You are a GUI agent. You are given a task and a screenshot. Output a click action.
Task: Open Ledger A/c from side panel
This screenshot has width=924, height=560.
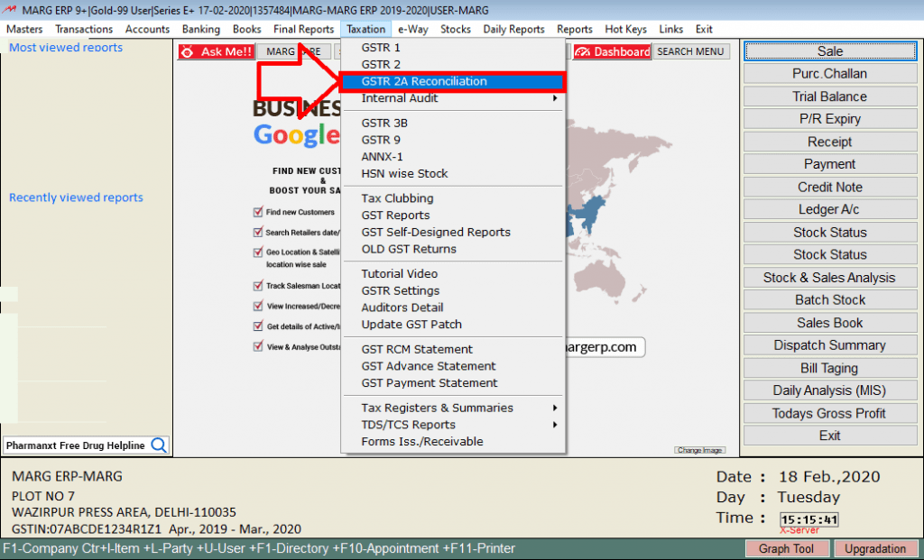tap(830, 209)
